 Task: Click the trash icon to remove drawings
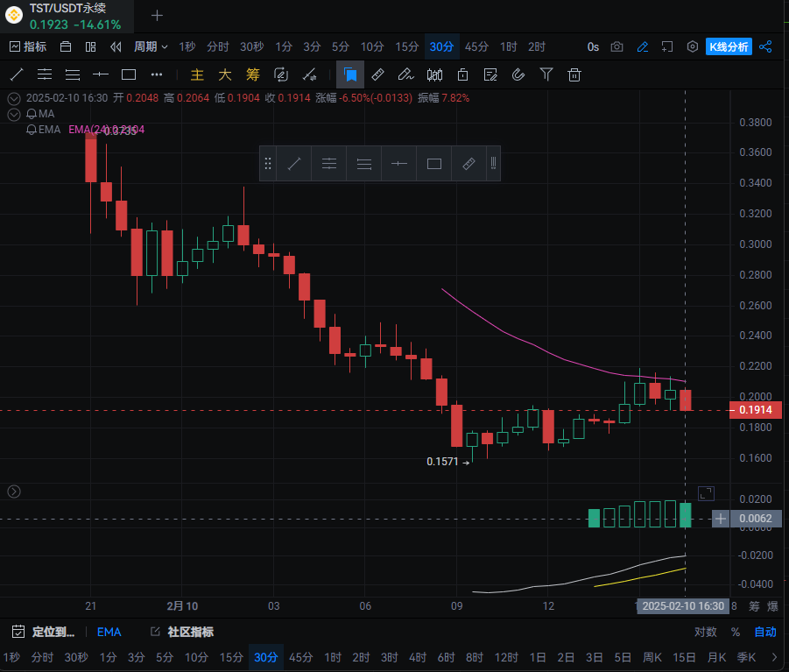(574, 74)
